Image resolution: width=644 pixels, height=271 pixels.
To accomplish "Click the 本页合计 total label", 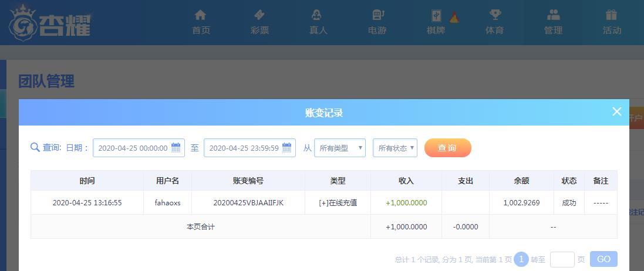I will click(x=200, y=226).
